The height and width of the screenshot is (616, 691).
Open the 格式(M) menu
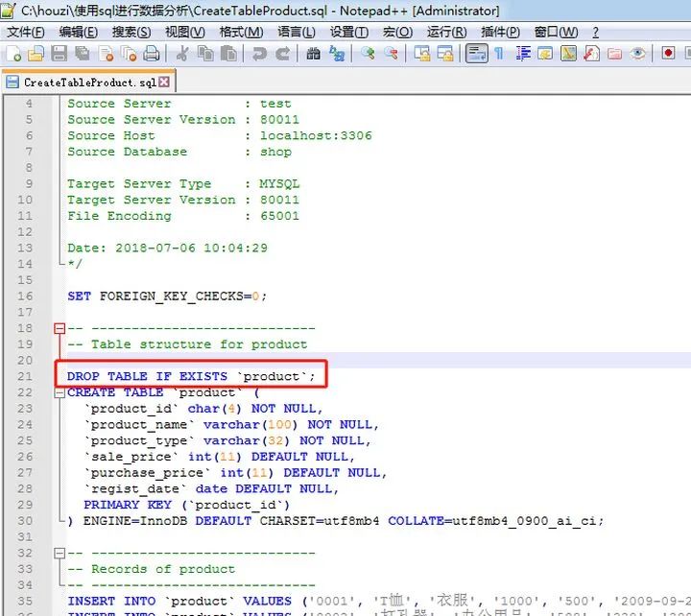241,33
